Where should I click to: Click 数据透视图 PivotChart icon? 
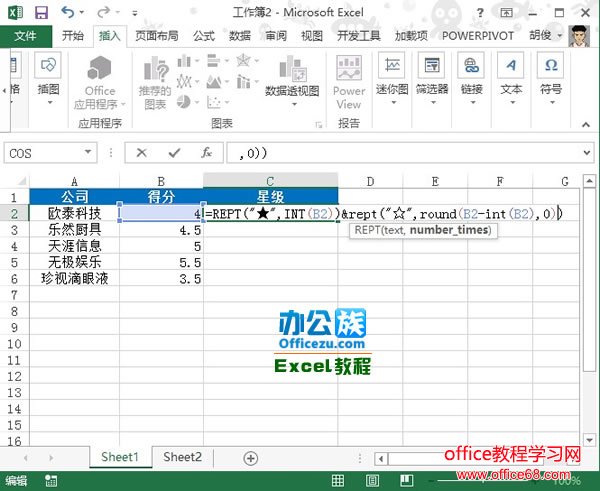point(292,80)
